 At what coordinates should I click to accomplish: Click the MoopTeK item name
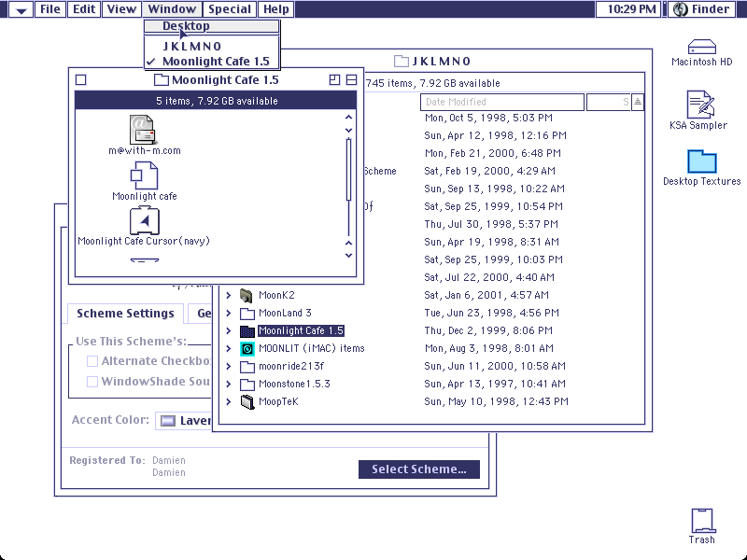click(x=278, y=402)
